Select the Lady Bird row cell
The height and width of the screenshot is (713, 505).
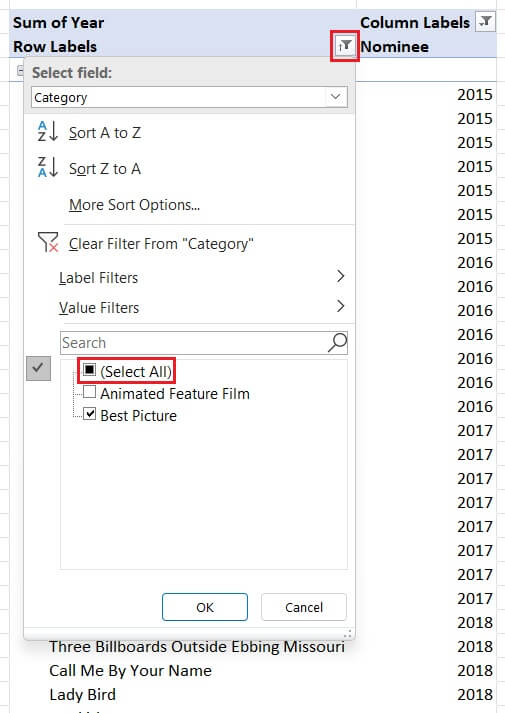[82, 694]
